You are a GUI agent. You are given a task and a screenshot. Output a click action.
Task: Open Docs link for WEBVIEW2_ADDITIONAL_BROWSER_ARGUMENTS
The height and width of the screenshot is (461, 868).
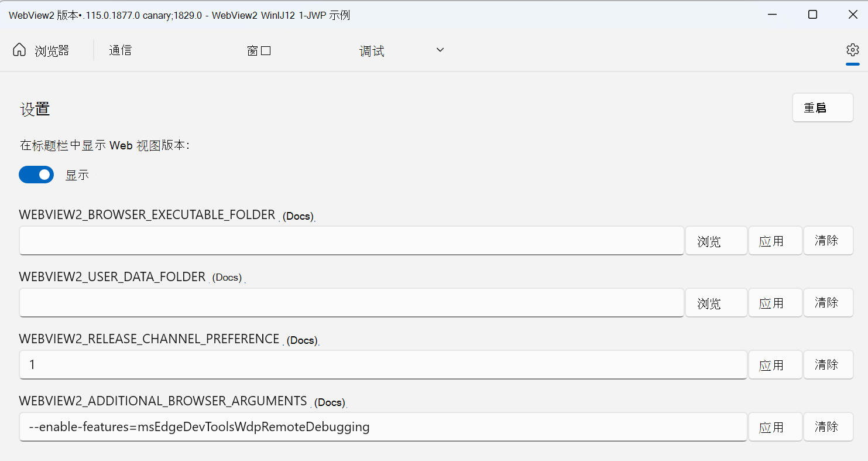330,402
